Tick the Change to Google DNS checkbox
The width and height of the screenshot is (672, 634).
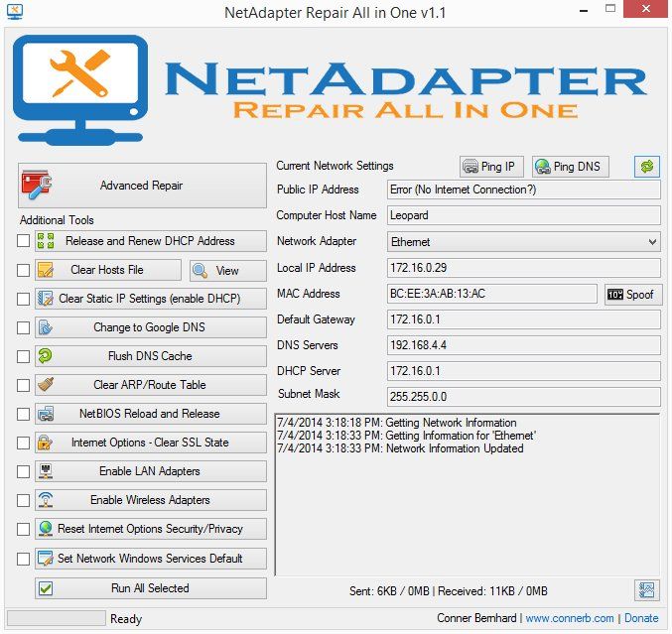tap(23, 327)
